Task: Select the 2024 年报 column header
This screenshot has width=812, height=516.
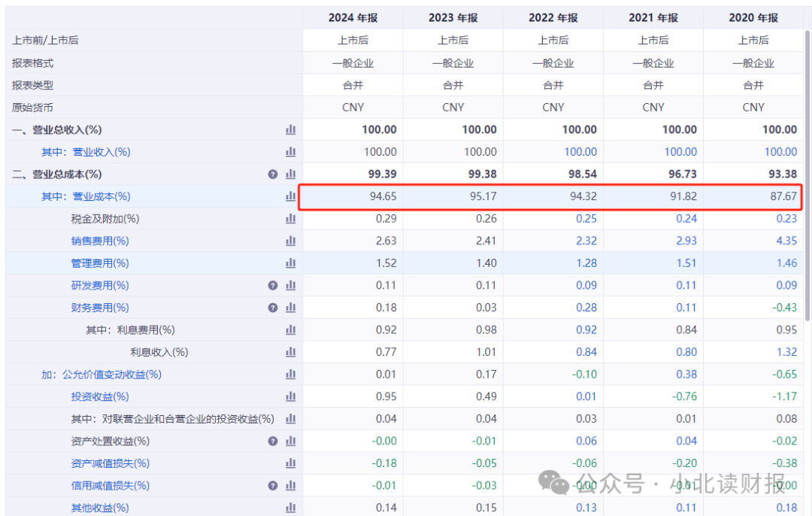Action: coord(353,17)
